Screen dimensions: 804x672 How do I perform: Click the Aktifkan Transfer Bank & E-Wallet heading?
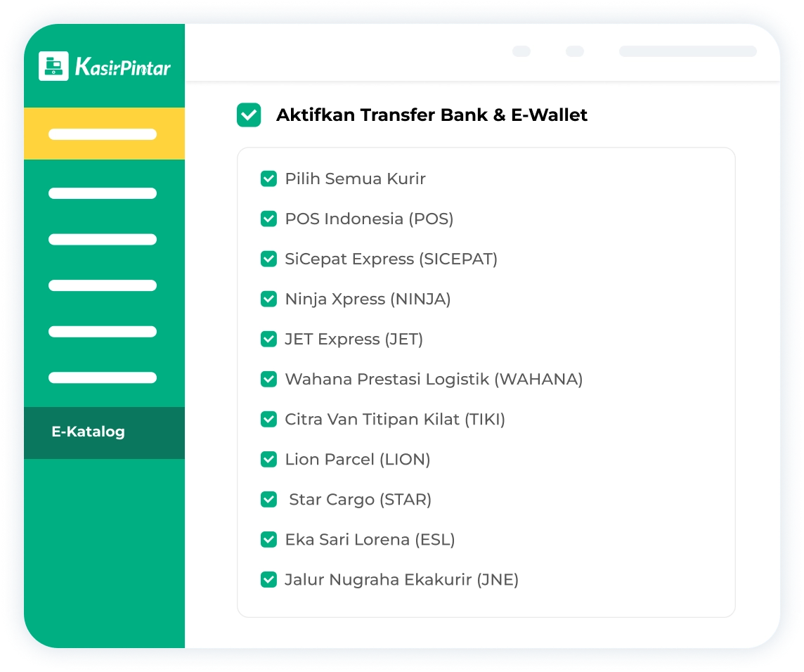point(432,115)
